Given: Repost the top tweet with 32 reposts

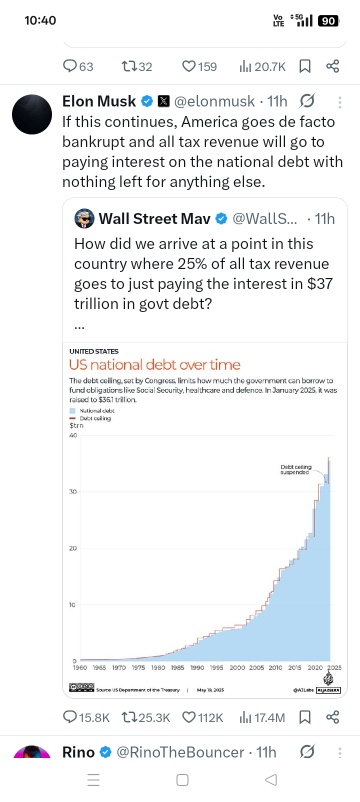Looking at the screenshot, I should [137, 66].
